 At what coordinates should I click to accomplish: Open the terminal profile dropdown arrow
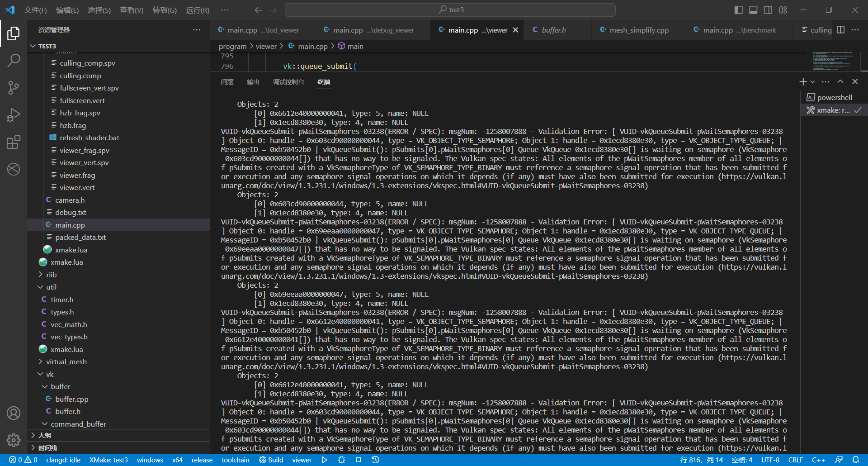click(811, 81)
